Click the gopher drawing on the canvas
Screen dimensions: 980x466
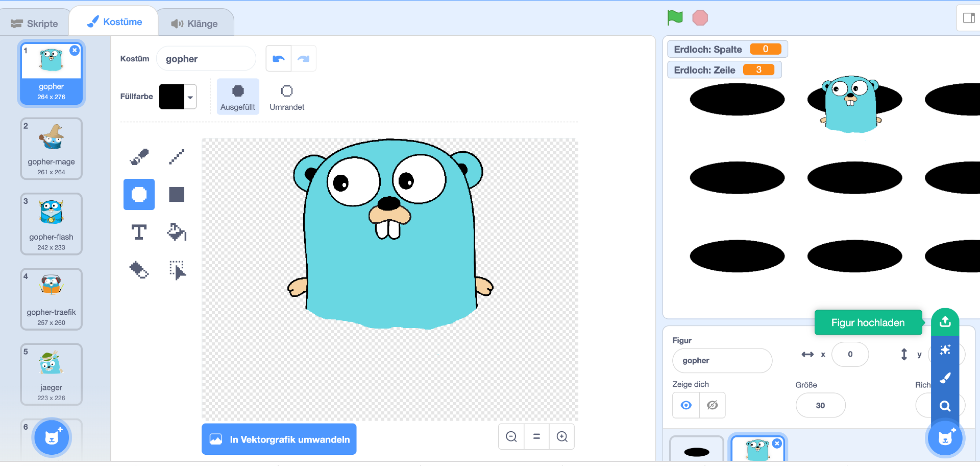[x=390, y=234]
